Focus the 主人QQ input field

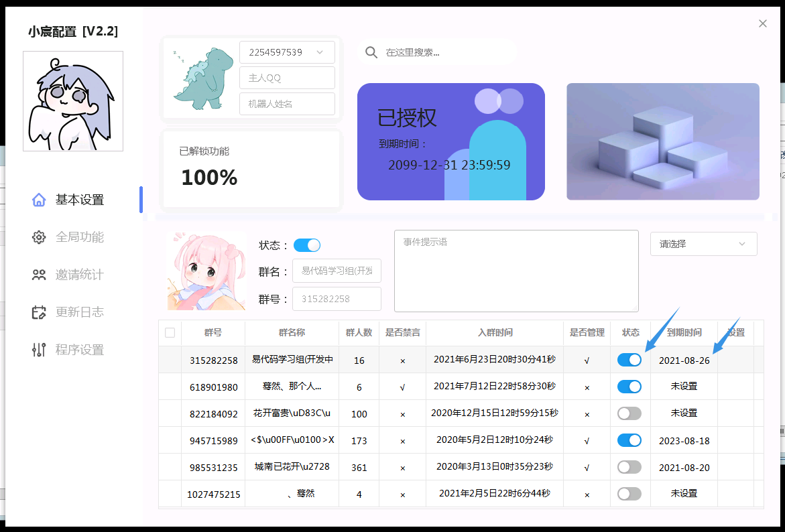287,78
